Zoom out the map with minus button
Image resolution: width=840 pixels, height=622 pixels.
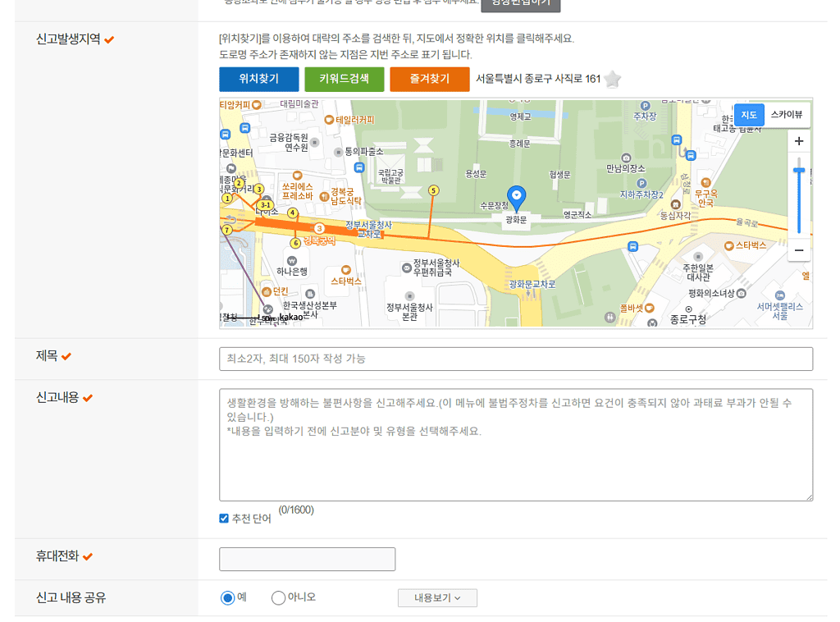point(799,249)
